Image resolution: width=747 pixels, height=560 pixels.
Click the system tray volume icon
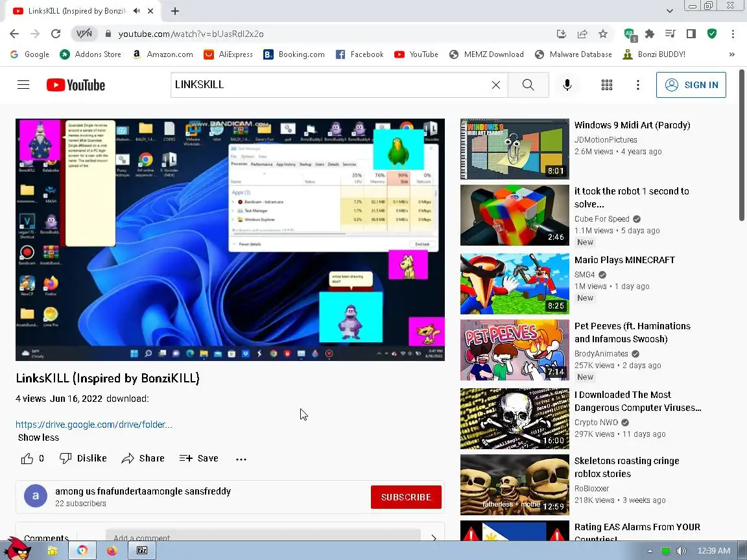click(x=682, y=551)
